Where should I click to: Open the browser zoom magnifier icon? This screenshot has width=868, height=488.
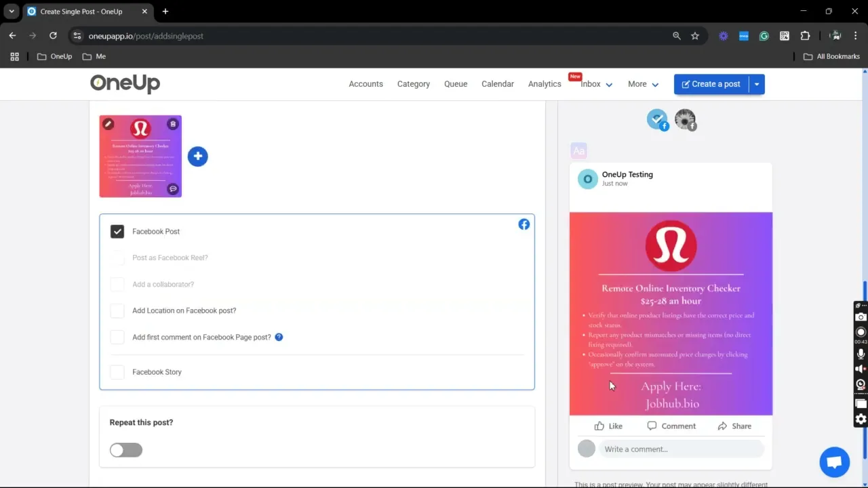676,36
